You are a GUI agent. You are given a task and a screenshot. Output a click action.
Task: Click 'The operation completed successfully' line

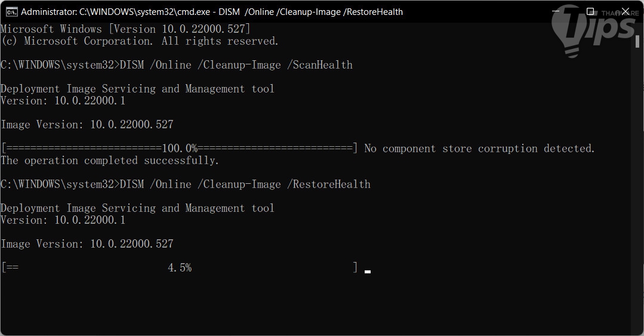click(x=110, y=161)
